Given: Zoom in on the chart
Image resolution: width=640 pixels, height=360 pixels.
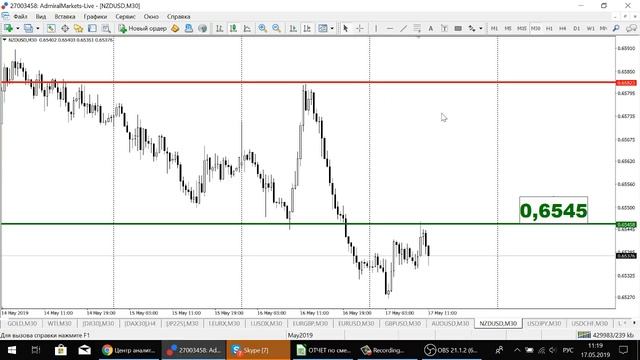Looking at the screenshot, I should pos(262,28).
